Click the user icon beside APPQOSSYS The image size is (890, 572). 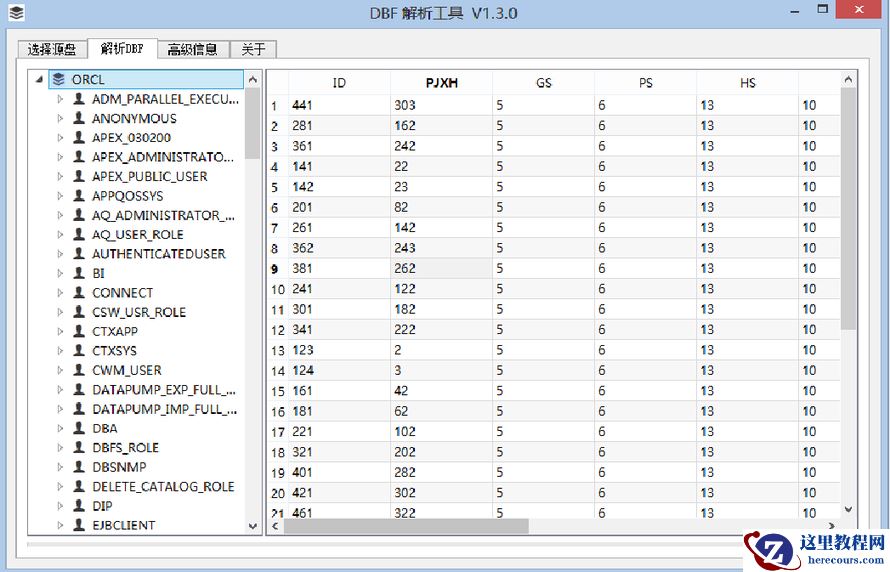point(79,196)
